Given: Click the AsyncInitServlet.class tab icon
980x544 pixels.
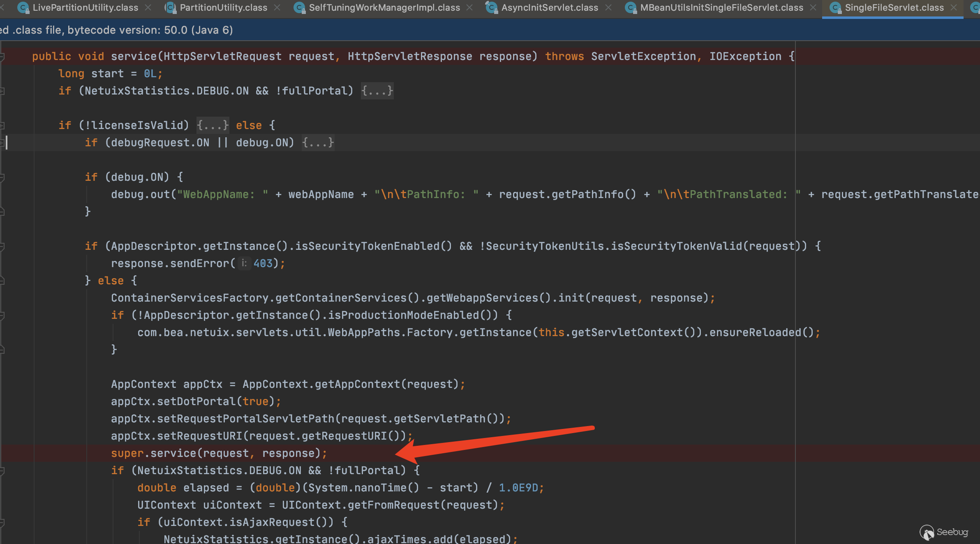Looking at the screenshot, I should (x=491, y=8).
